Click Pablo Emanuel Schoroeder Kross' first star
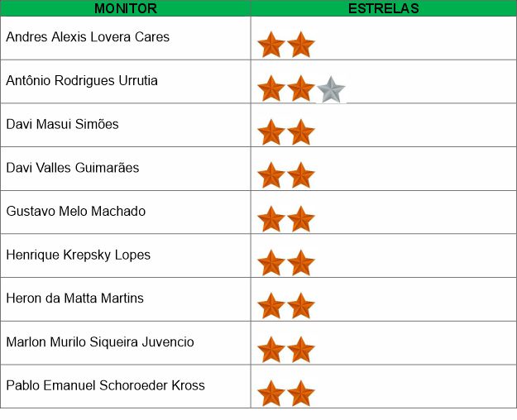517x420 pixels. 271,394
